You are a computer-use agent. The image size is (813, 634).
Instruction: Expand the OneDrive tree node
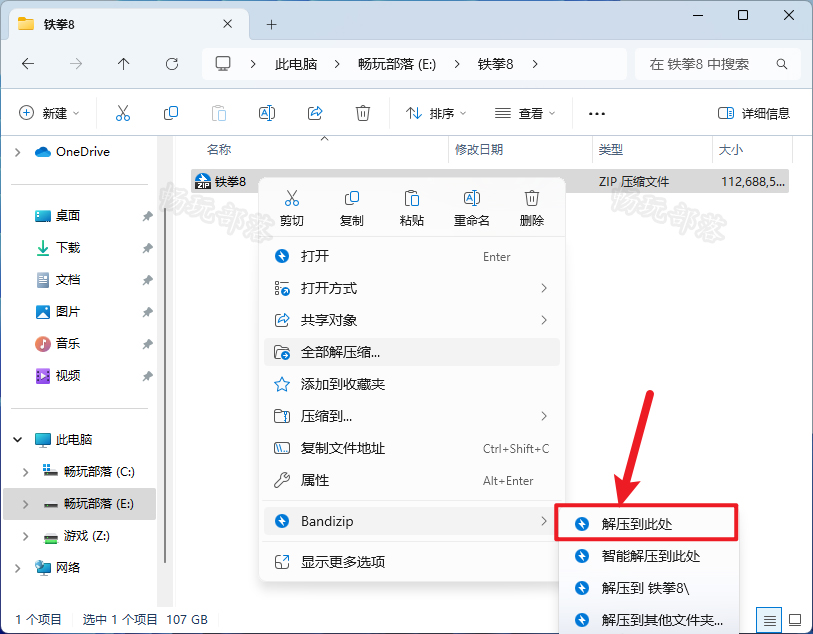(18, 152)
